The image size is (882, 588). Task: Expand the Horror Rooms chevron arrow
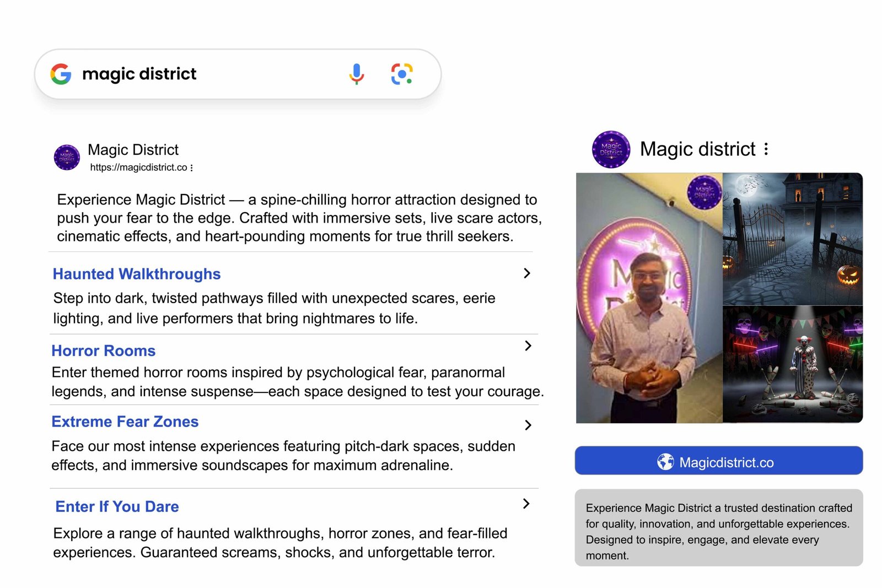(528, 346)
